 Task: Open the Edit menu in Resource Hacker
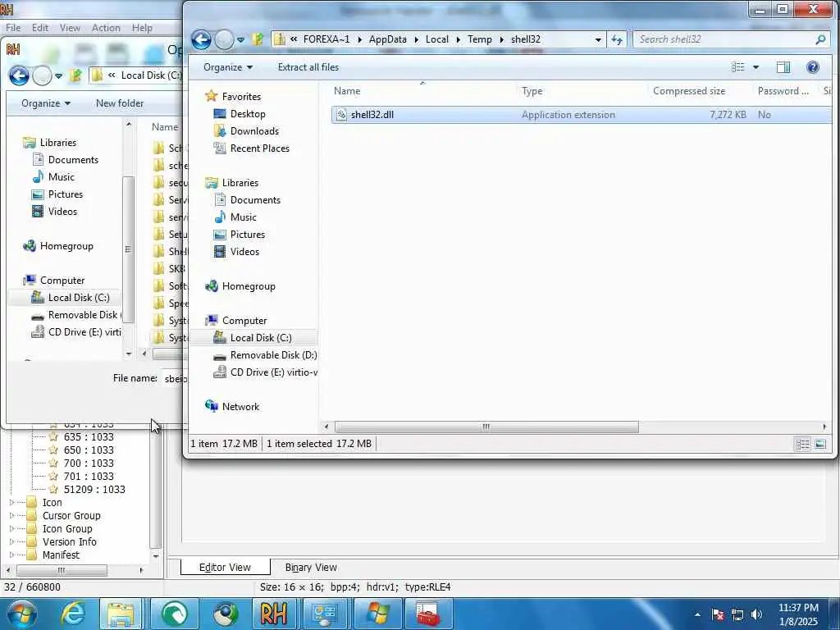(40, 28)
